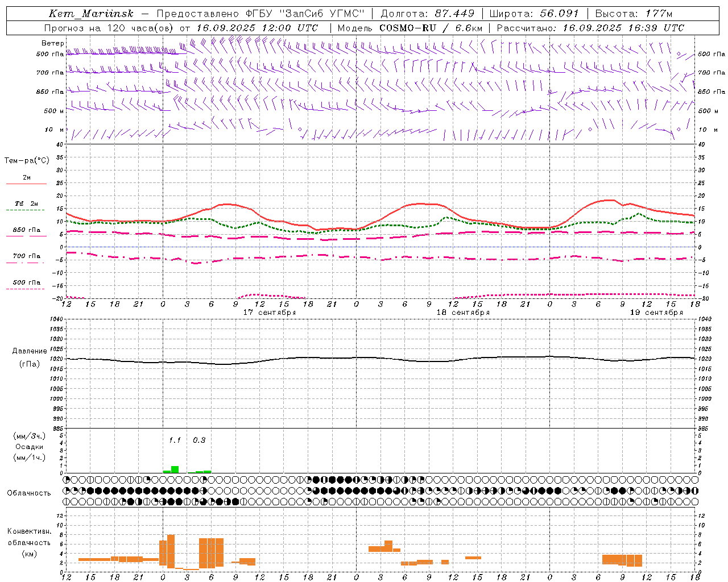Click the 'Высота: 177м' elevation text
728x582 pixels.
click(634, 14)
